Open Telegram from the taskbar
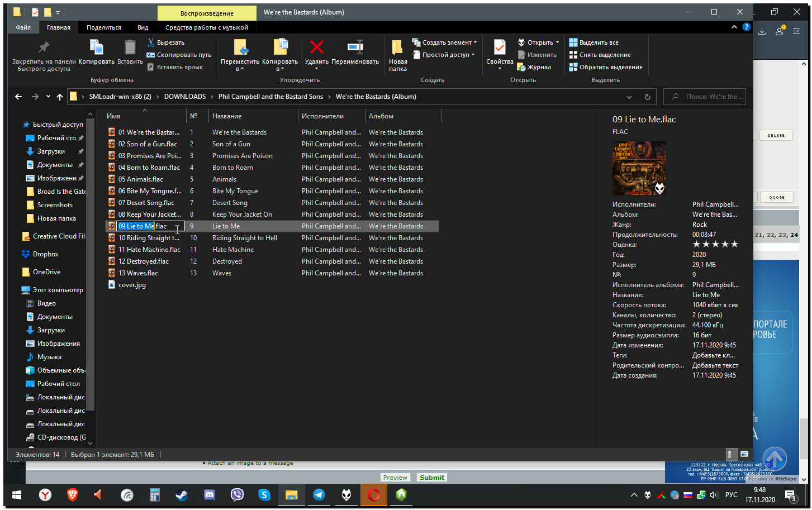 [x=319, y=495]
